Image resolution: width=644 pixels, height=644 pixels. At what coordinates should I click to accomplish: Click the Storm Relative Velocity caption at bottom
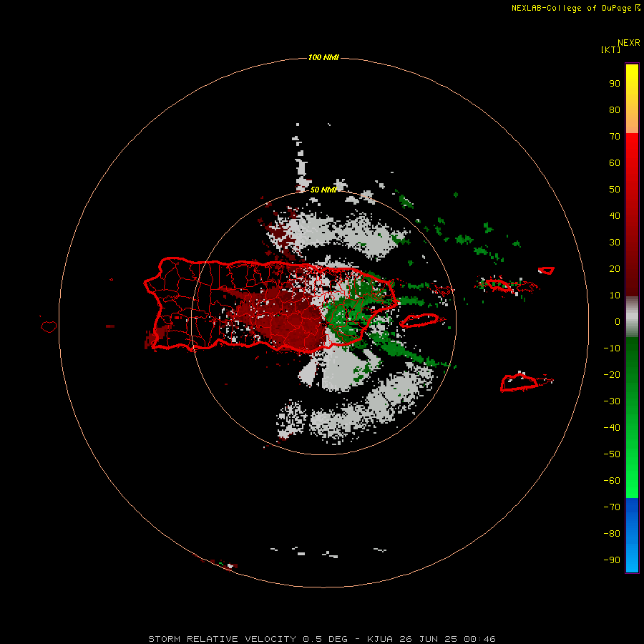(x=321, y=639)
